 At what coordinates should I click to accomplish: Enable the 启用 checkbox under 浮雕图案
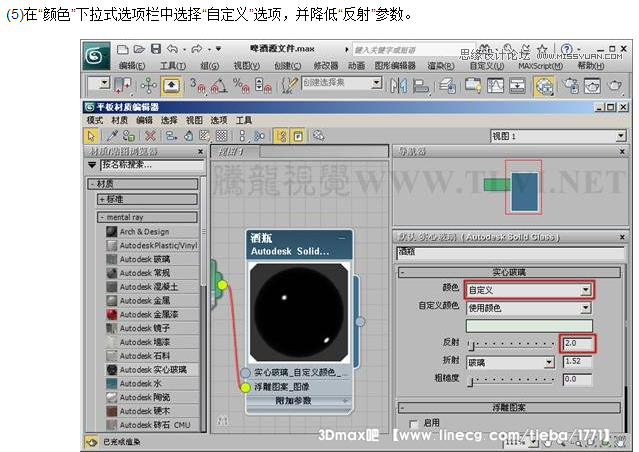coord(413,424)
